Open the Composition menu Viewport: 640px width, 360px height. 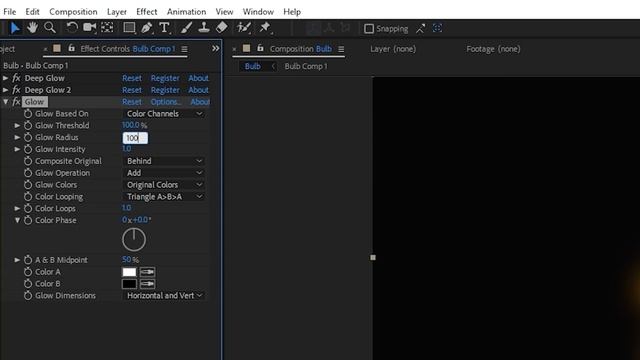[73, 12]
